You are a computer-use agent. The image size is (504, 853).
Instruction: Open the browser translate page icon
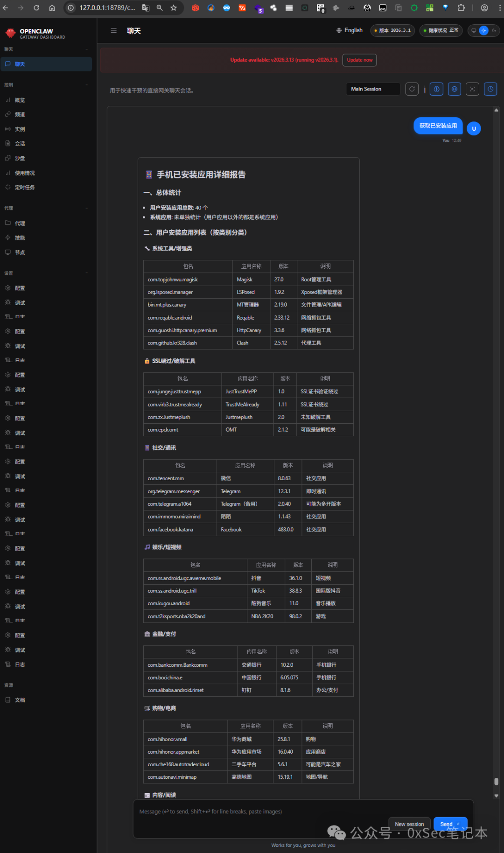coord(146,7)
